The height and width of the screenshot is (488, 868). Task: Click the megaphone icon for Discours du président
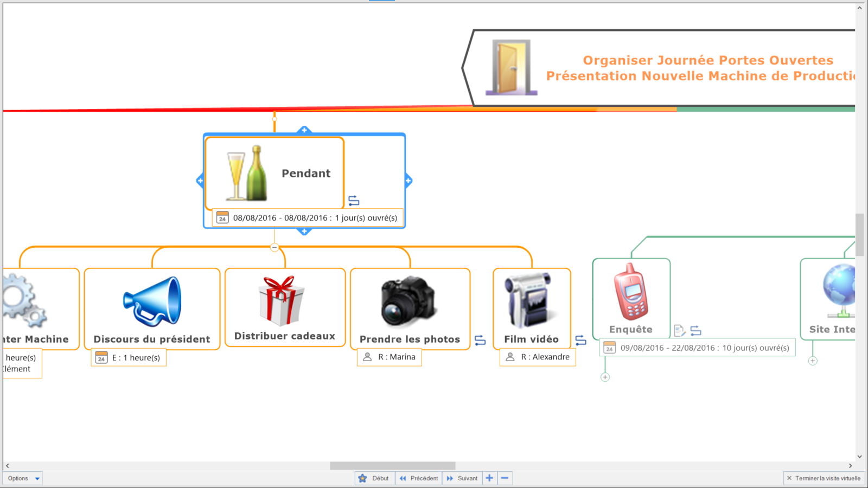152,301
